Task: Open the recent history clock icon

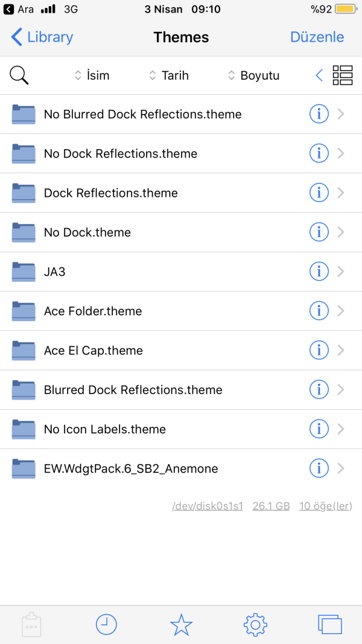Action: click(106, 625)
